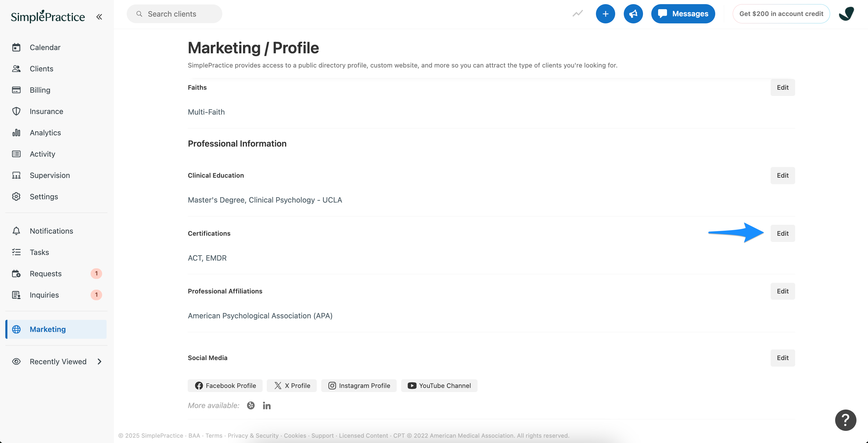
Task: Edit Clinical Education
Action: (x=782, y=175)
